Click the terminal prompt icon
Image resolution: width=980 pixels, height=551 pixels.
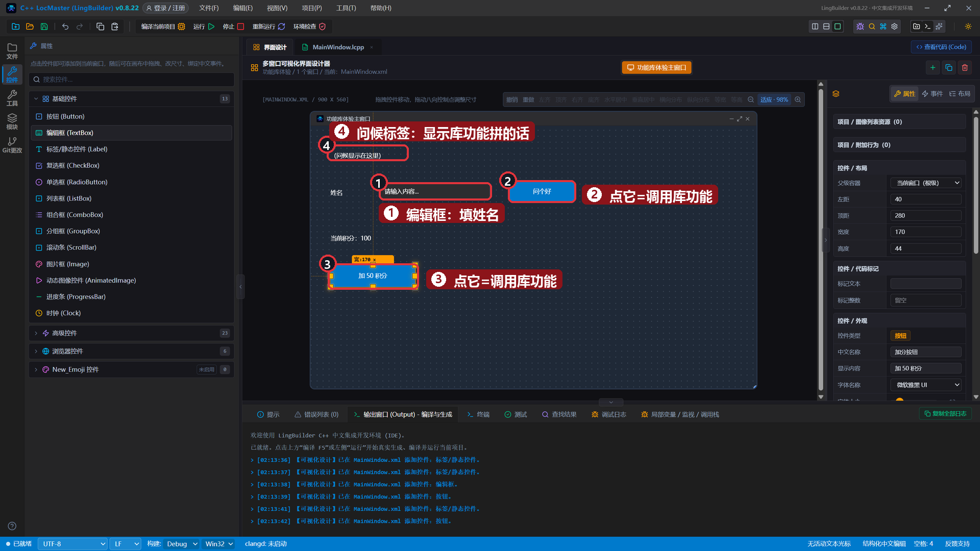tap(928, 27)
